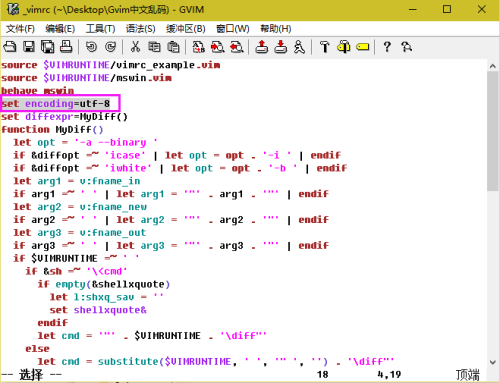Click the line 'behave mswin'
500x383 pixels.
tap(37, 91)
